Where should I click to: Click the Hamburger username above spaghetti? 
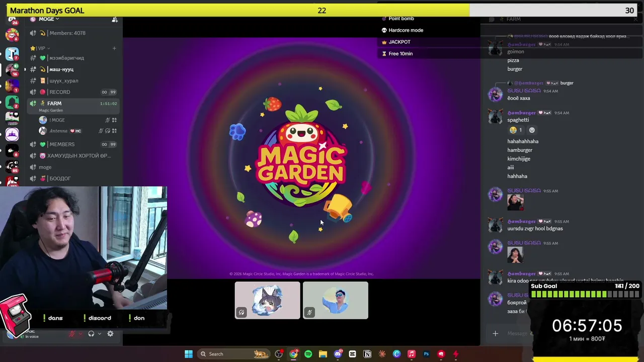521,113
